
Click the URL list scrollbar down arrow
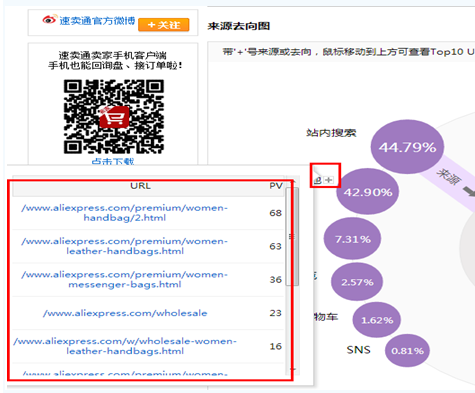[x=292, y=369]
